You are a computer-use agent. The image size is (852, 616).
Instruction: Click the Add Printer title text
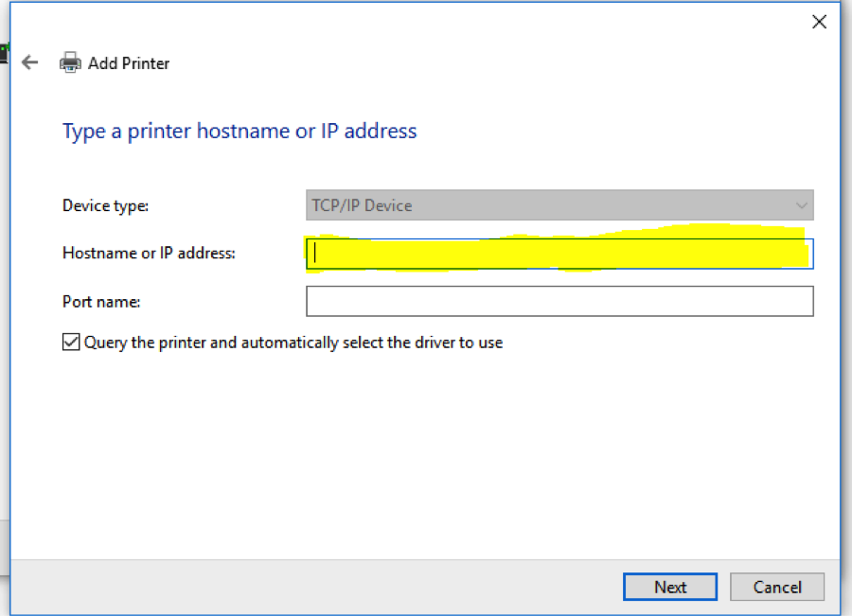pyautogui.click(x=129, y=63)
